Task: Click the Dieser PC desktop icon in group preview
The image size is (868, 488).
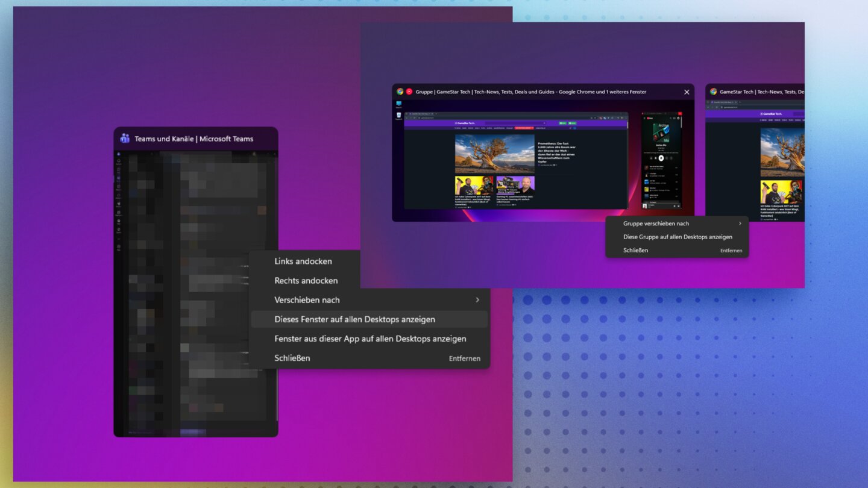Action: coord(399,104)
